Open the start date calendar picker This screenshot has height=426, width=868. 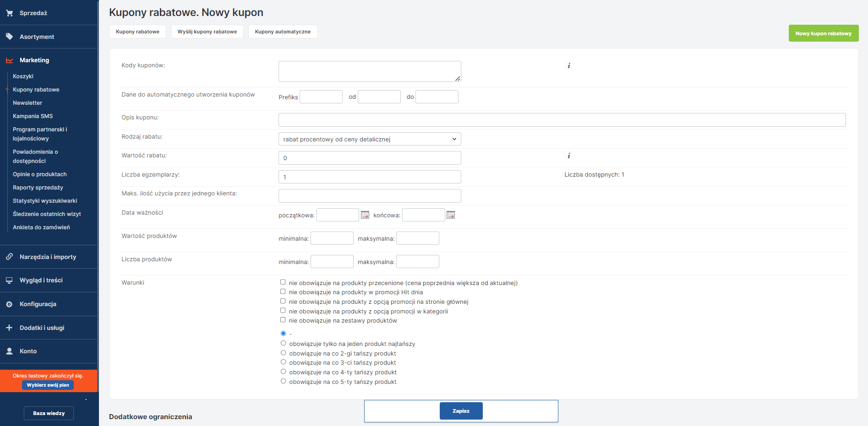pyautogui.click(x=365, y=215)
